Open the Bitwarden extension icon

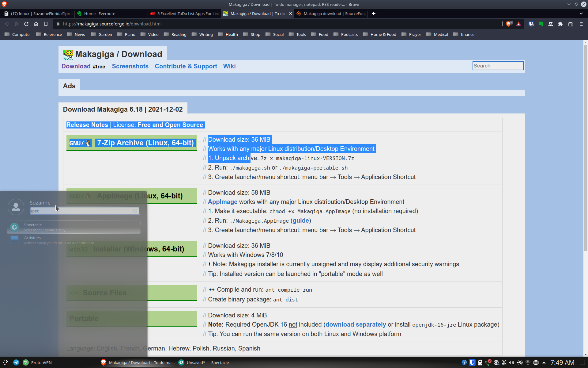point(531,24)
